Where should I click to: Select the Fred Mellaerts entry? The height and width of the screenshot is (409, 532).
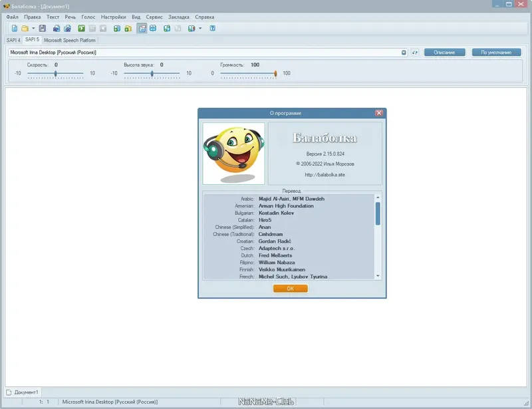point(275,255)
